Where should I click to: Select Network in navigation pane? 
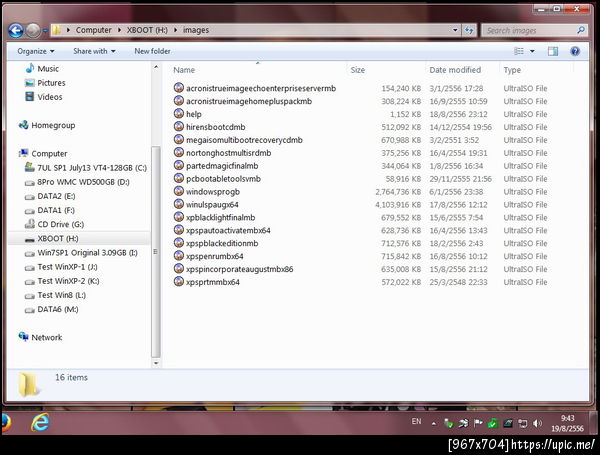click(41, 337)
